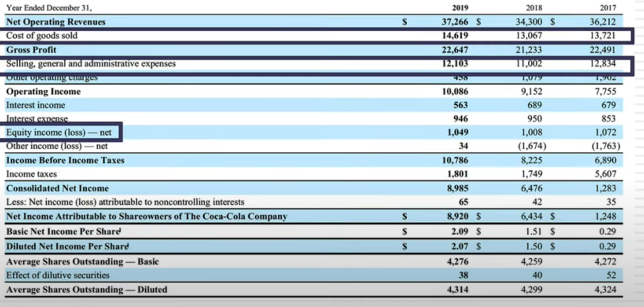
Task: Click 'Other income (loss) — net' label
Action: point(57,146)
